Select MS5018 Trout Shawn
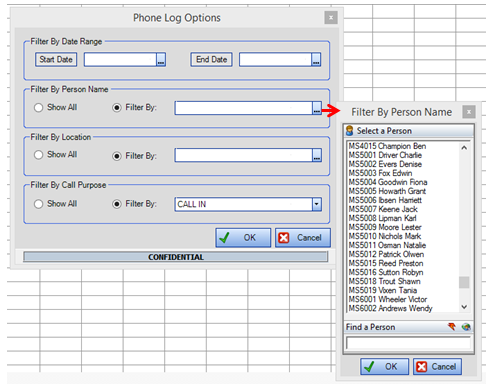The image size is (496, 387). pyautogui.click(x=384, y=281)
